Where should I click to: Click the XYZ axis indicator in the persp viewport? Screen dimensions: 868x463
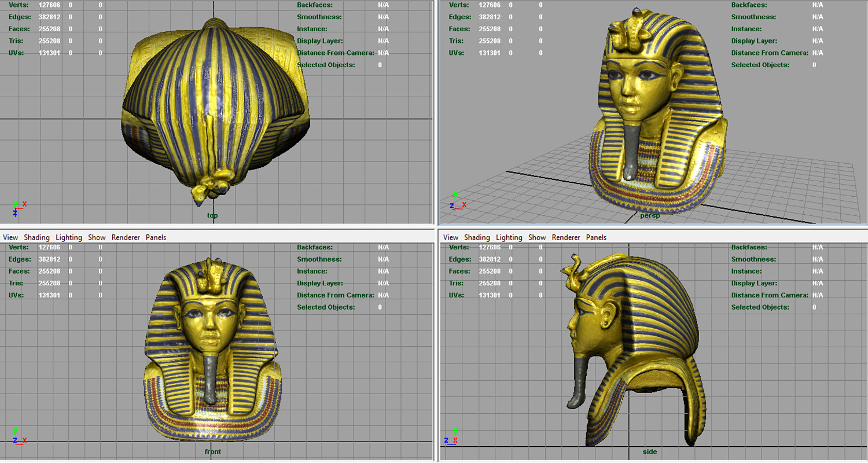coord(458,201)
